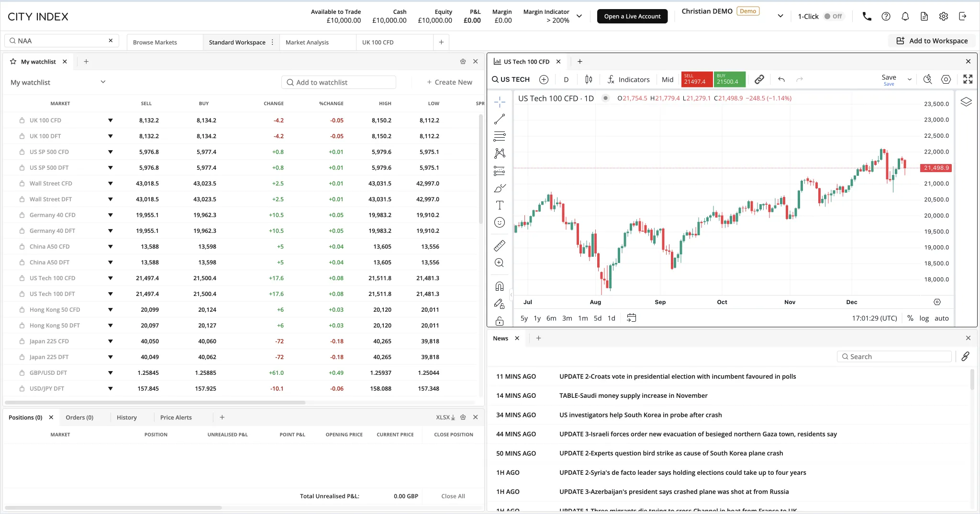Click the Open a Live Account button
The height and width of the screenshot is (514, 980).
coord(632,16)
